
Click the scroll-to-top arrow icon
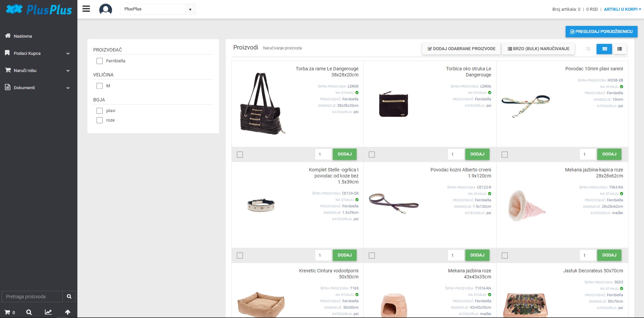tap(68, 312)
